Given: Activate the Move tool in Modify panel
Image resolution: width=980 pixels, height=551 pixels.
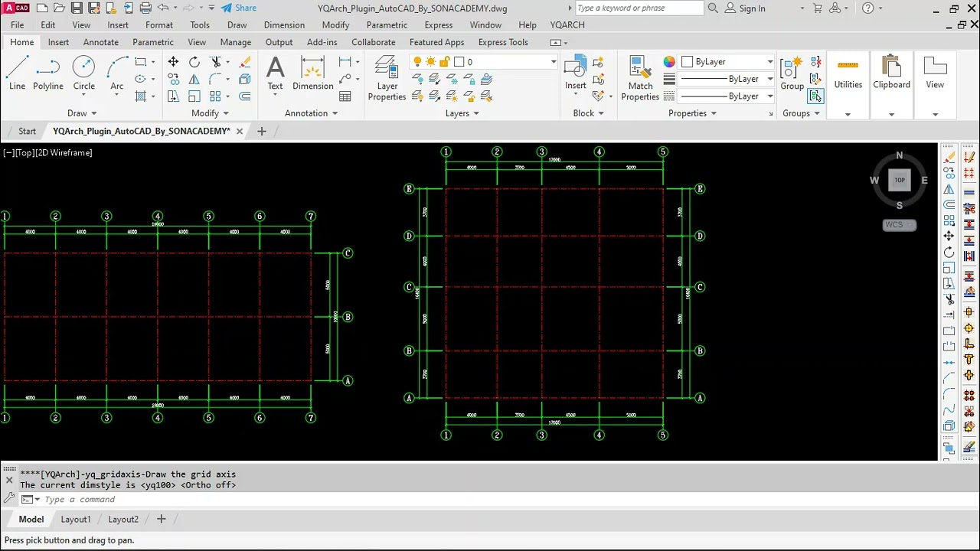Looking at the screenshot, I should pos(173,62).
